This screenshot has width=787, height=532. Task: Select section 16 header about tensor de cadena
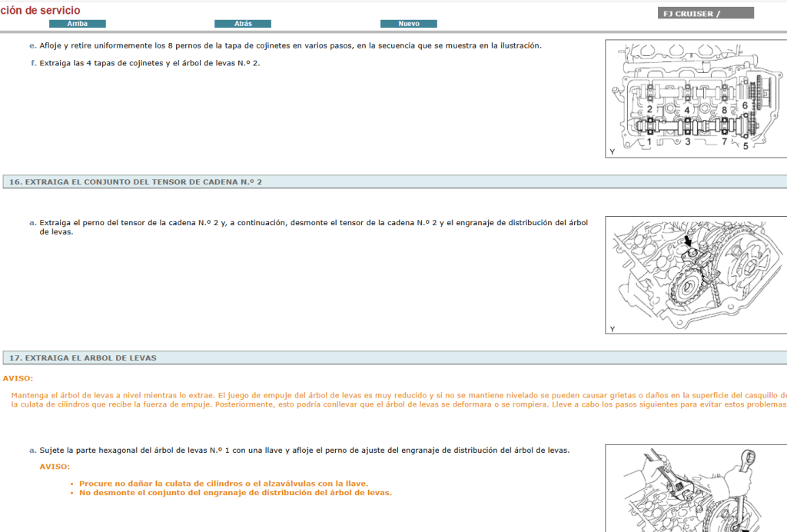(x=136, y=182)
